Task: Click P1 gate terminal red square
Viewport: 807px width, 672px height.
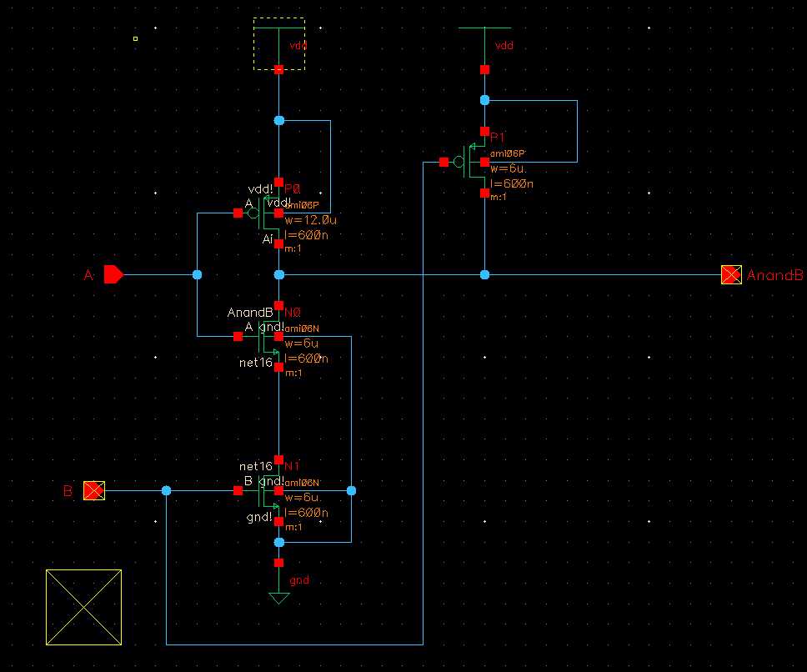Action: click(x=444, y=162)
